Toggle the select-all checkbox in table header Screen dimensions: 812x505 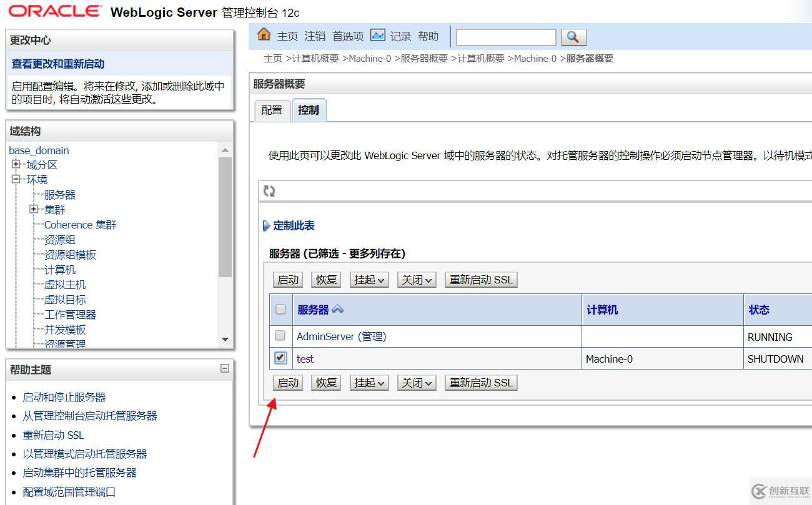[280, 309]
